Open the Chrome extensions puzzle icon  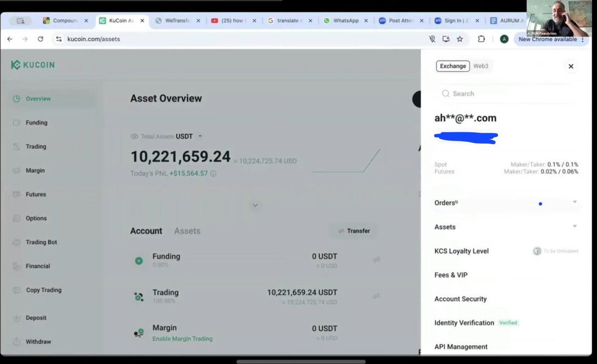click(481, 39)
